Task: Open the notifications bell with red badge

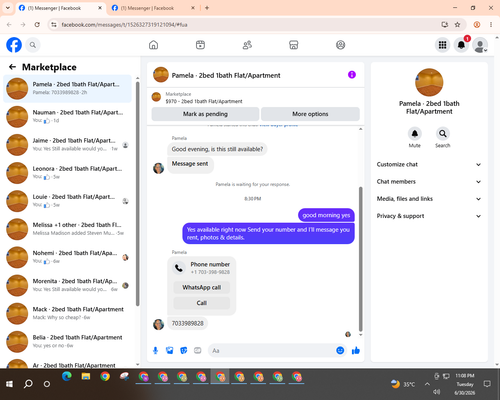Action: pyautogui.click(x=461, y=45)
